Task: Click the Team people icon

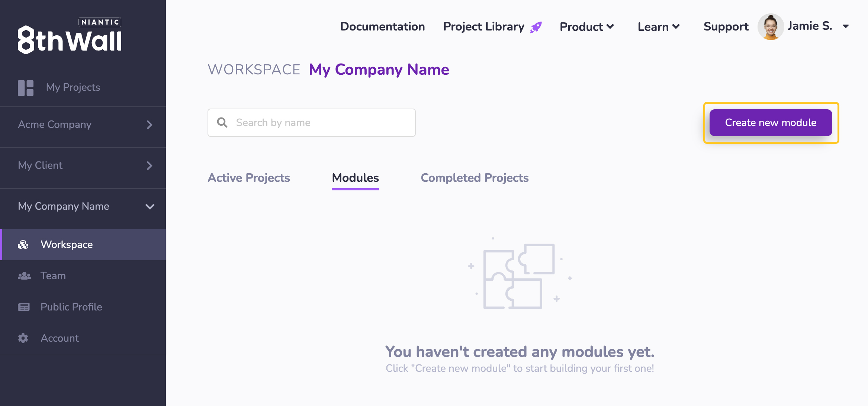Action: tap(24, 276)
